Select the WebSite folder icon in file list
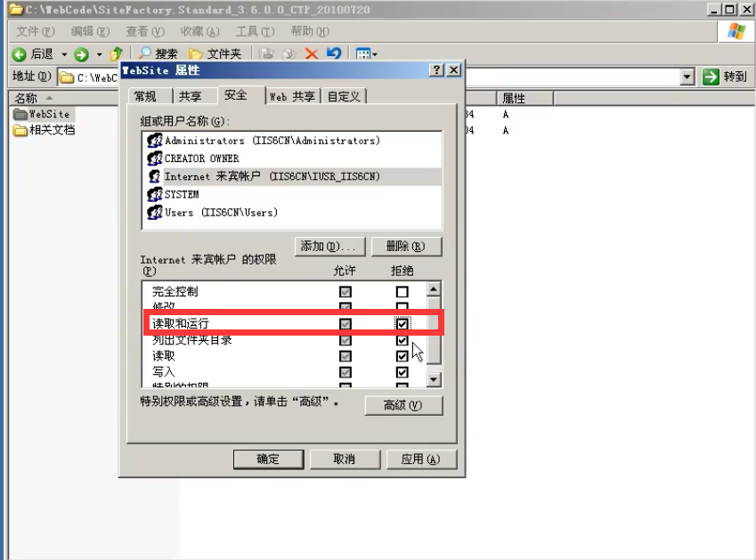This screenshot has width=756, height=560. pyautogui.click(x=20, y=114)
